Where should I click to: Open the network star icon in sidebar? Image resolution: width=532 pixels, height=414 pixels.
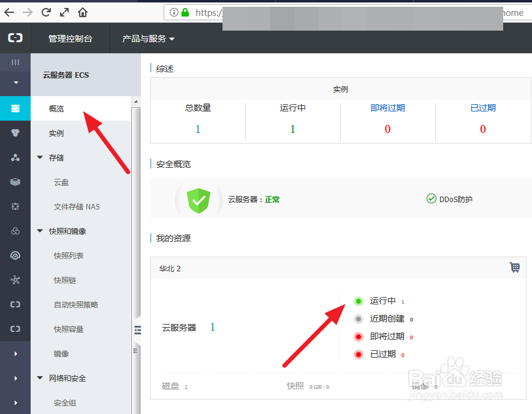[x=15, y=280]
